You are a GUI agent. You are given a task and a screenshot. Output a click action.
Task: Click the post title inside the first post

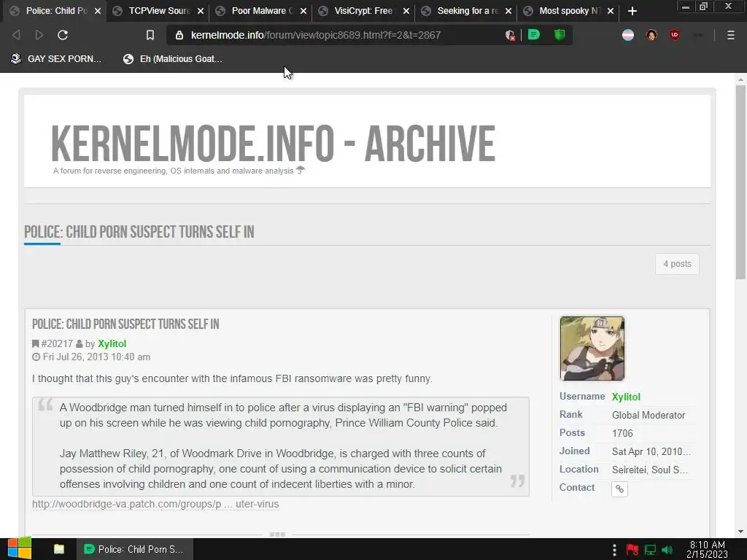125,324
